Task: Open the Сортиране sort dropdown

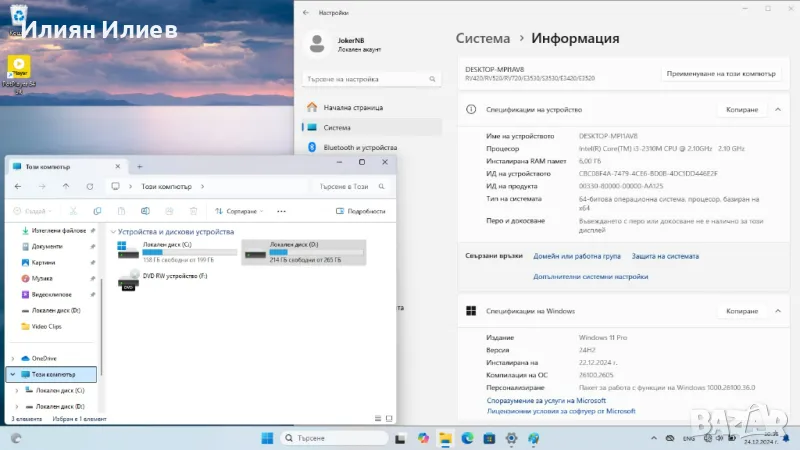Action: [239, 211]
